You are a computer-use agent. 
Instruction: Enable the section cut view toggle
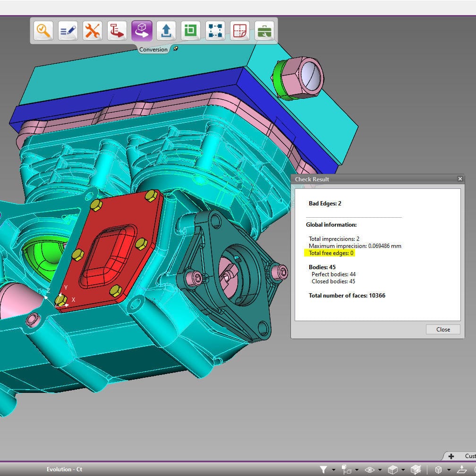pos(416,470)
